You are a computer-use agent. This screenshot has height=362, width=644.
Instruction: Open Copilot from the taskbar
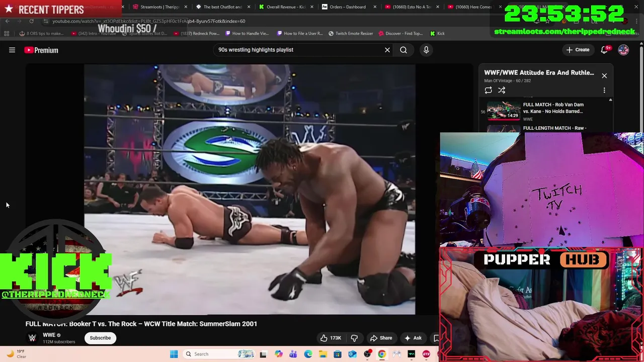[278, 354]
